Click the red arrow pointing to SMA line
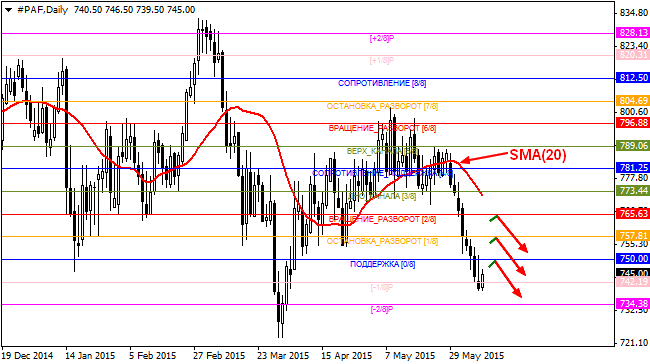 484,158
